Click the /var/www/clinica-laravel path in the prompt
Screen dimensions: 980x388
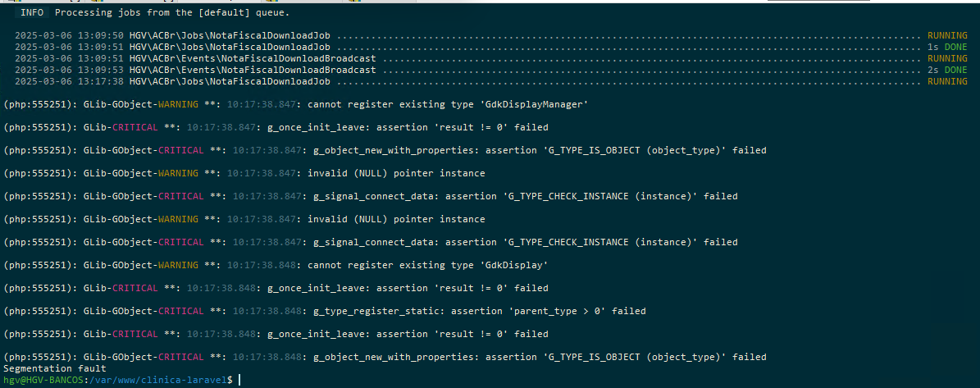click(157, 380)
